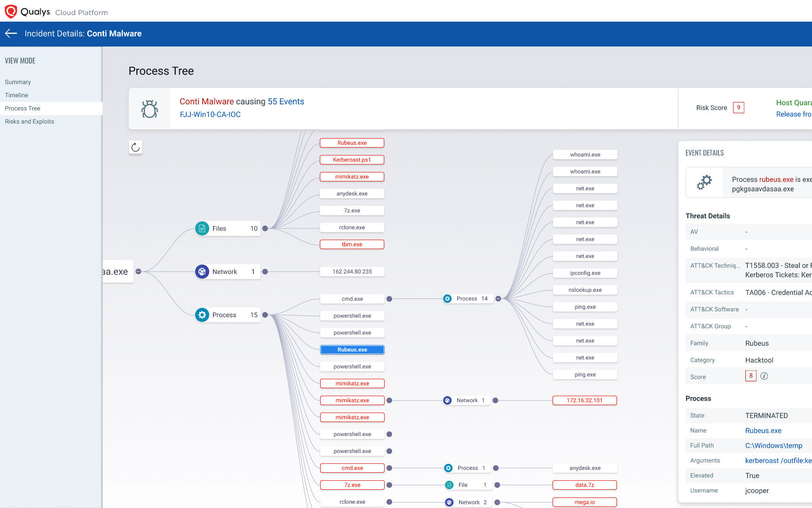Open the 55 Events link

point(286,102)
